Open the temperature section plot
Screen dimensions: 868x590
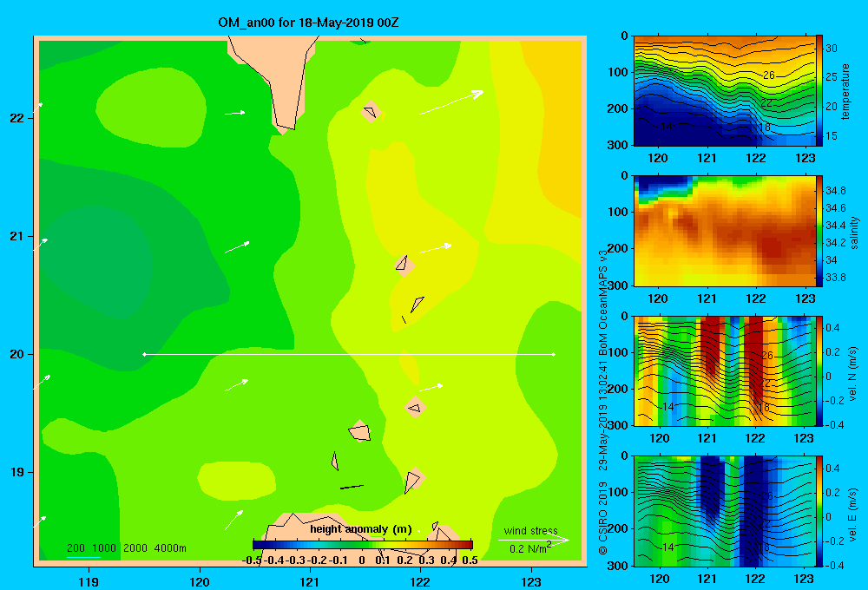click(725, 91)
